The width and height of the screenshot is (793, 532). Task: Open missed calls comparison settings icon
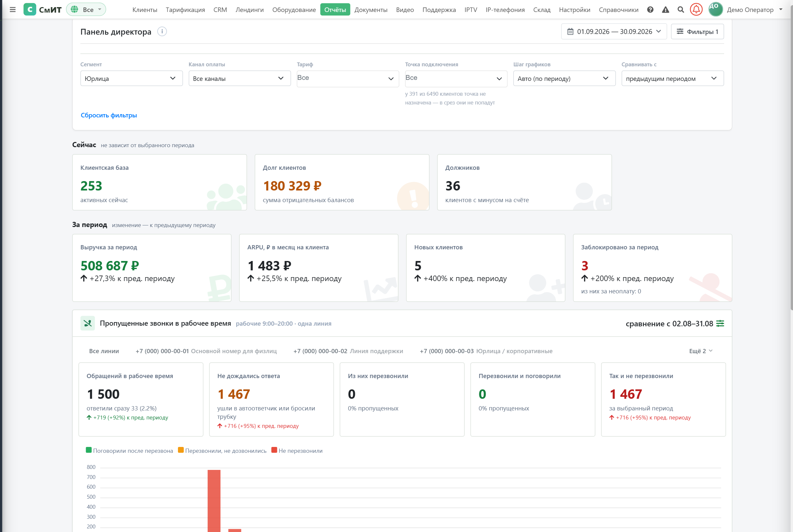[720, 323]
